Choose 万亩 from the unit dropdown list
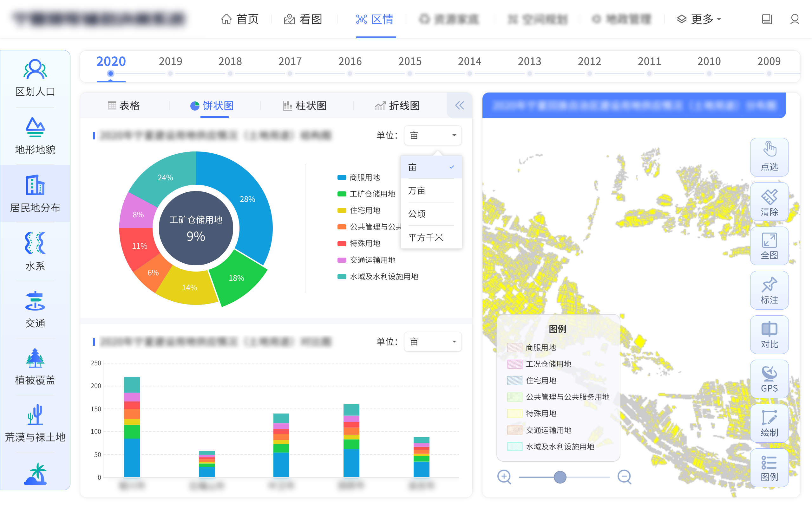 coord(417,191)
